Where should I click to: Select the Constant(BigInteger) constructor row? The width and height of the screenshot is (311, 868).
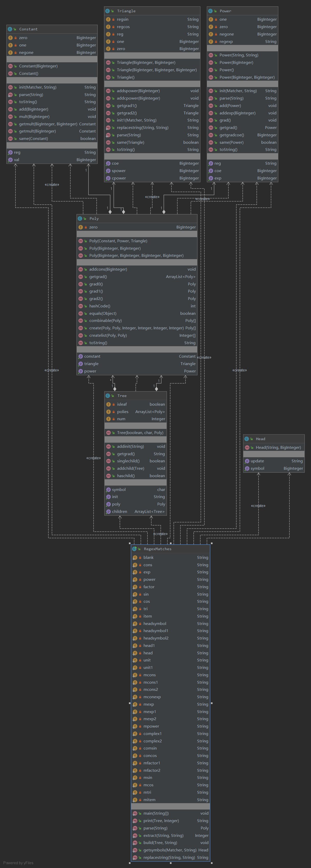point(52,66)
